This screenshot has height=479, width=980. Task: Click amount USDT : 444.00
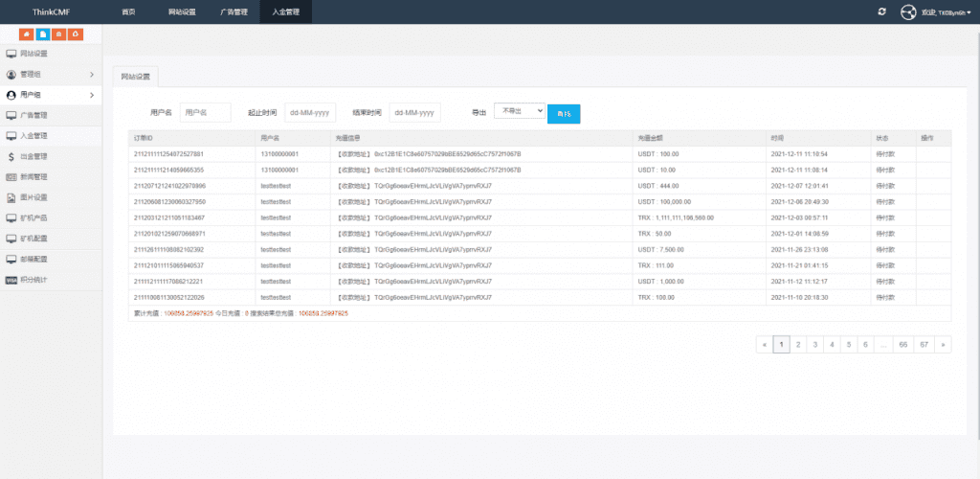658,186
